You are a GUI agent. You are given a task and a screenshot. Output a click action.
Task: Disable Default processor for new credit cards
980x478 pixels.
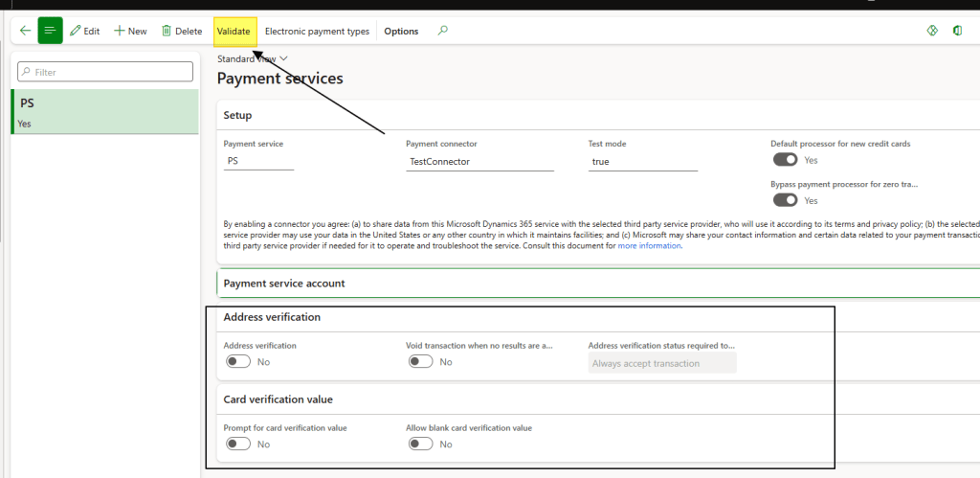(x=785, y=160)
